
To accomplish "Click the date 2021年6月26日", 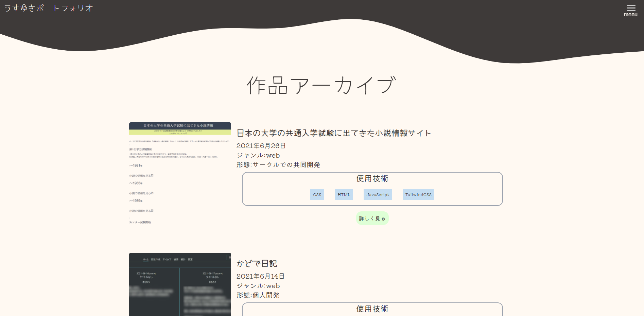I will (x=261, y=146).
